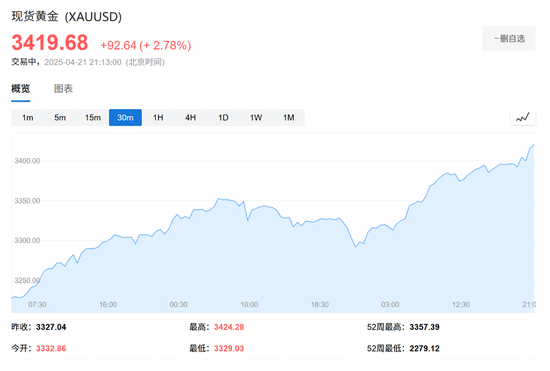550x371 pixels.
Task: Remove from watchlist with 删自选 button
Action: [x=509, y=39]
